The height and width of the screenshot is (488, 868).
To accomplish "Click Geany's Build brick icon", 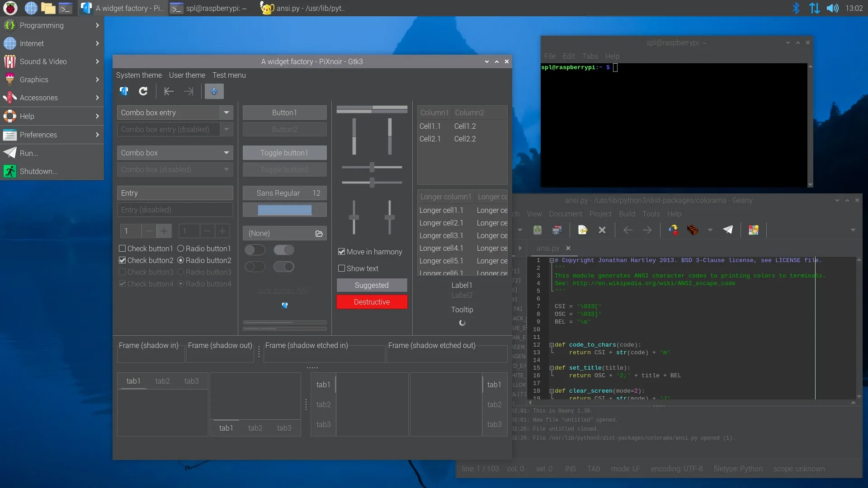I will [692, 230].
